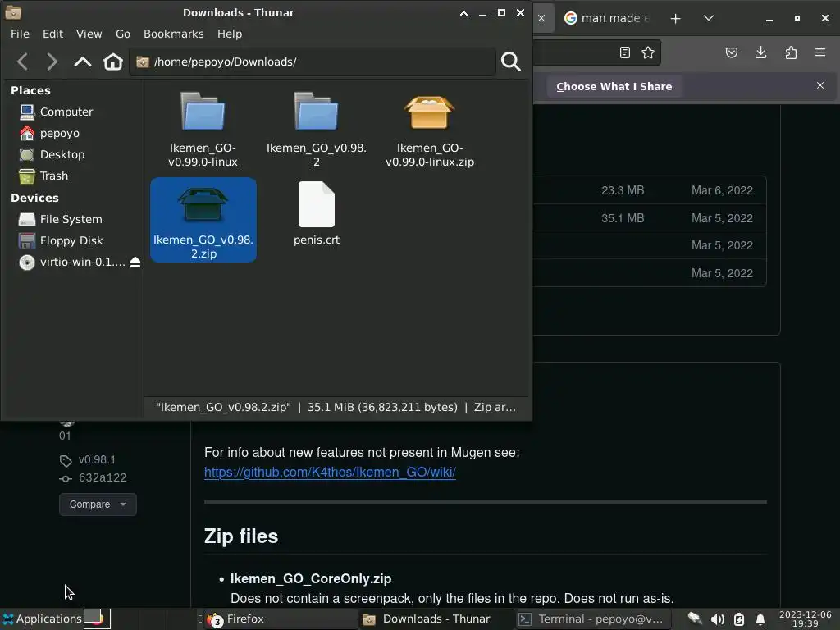Open the File menu
The height and width of the screenshot is (630, 840).
[x=20, y=34]
